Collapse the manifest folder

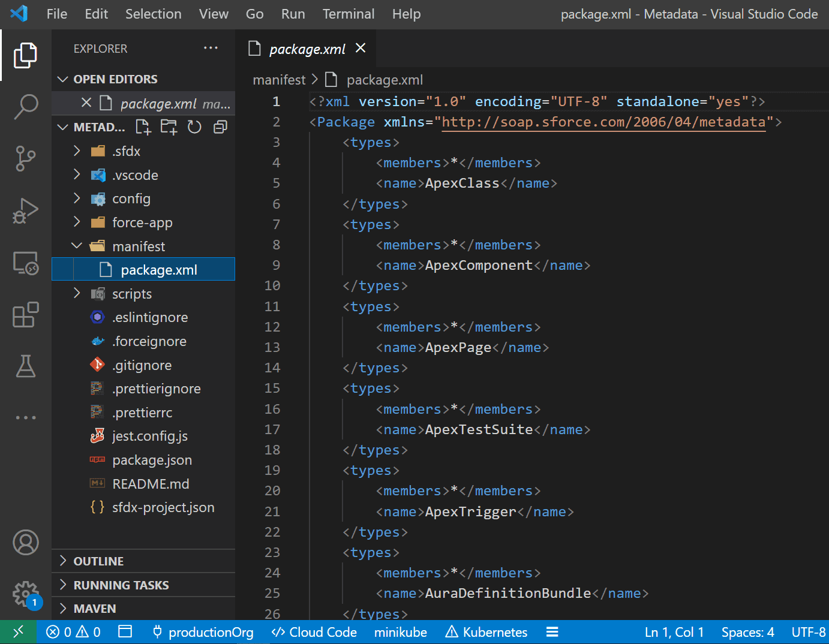point(143,246)
